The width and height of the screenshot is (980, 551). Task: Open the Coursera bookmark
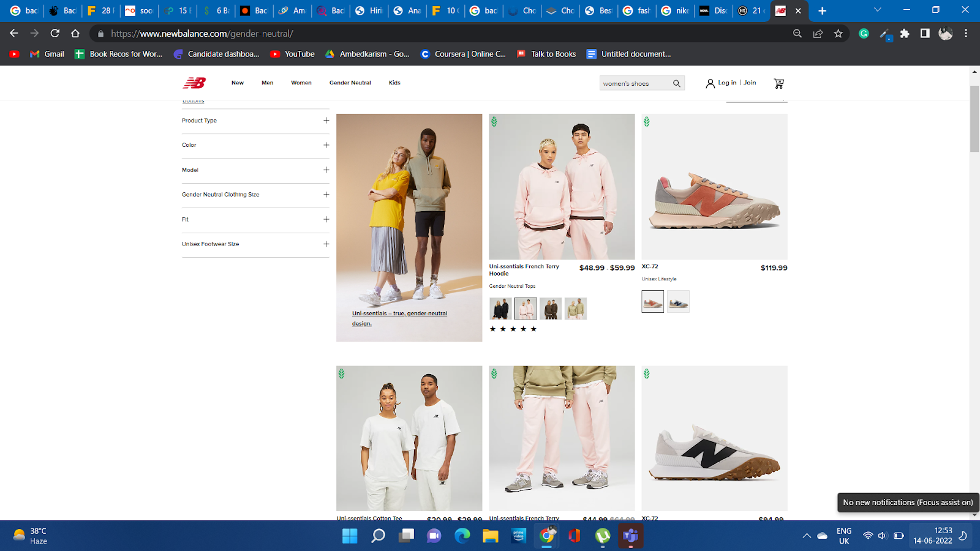pos(463,54)
